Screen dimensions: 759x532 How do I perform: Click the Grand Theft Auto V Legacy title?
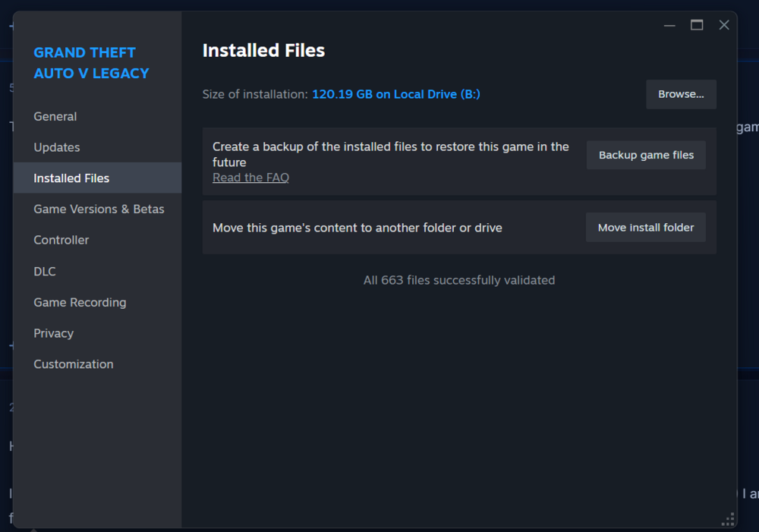pos(91,63)
